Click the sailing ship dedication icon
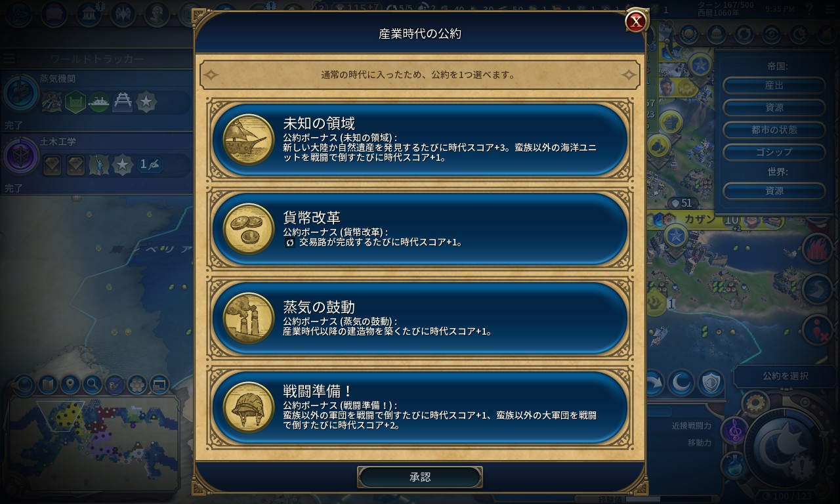840x504 pixels. click(x=249, y=140)
